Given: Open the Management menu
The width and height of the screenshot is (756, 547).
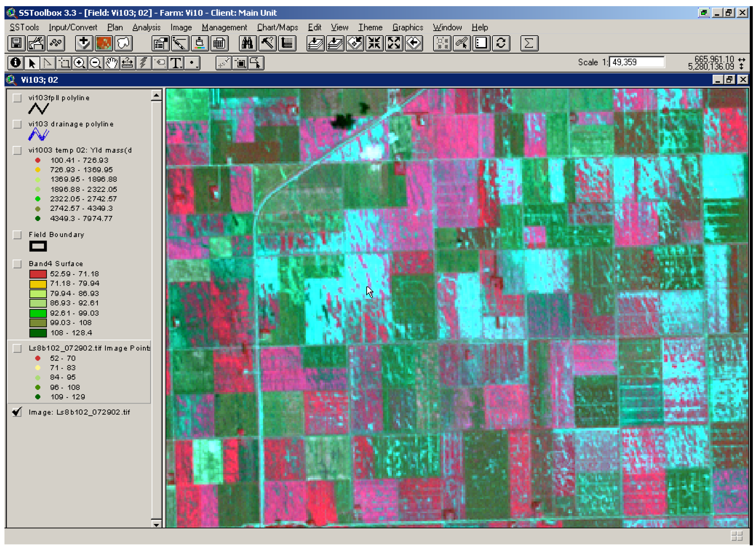Looking at the screenshot, I should pyautogui.click(x=224, y=27).
